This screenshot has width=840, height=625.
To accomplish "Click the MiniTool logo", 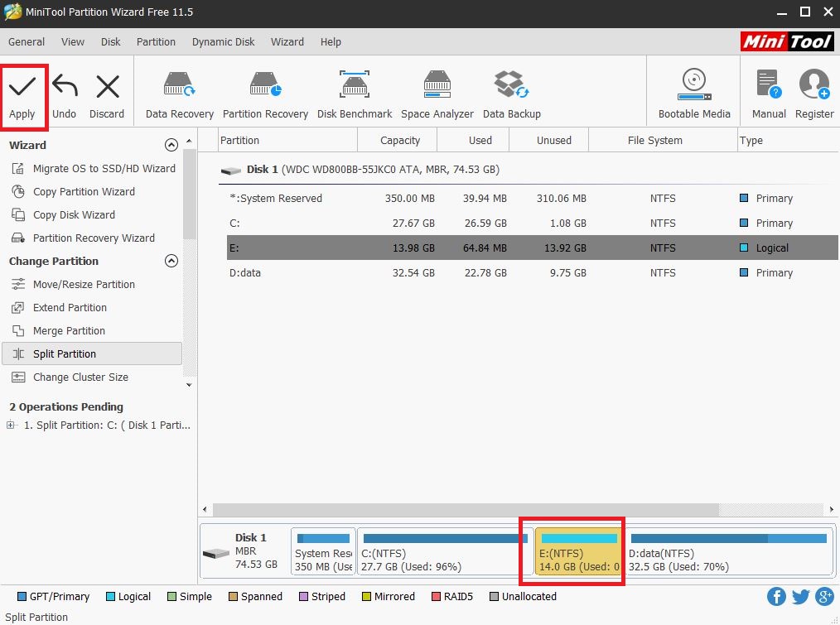I will 787,41.
